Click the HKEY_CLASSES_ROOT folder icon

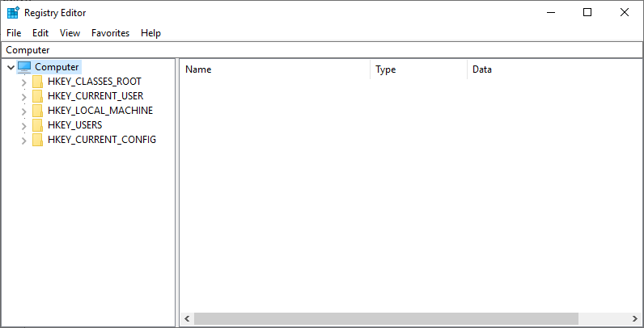tap(38, 82)
